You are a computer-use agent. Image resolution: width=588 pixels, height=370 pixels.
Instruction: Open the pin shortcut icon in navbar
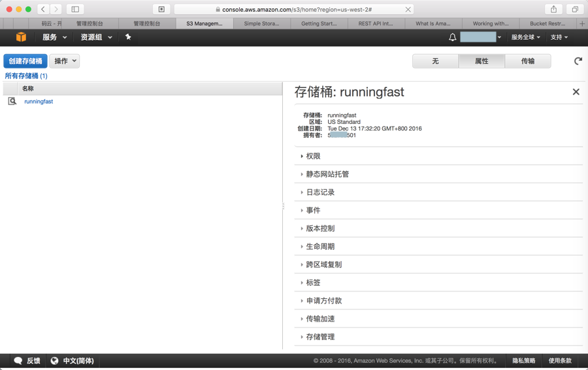point(128,37)
